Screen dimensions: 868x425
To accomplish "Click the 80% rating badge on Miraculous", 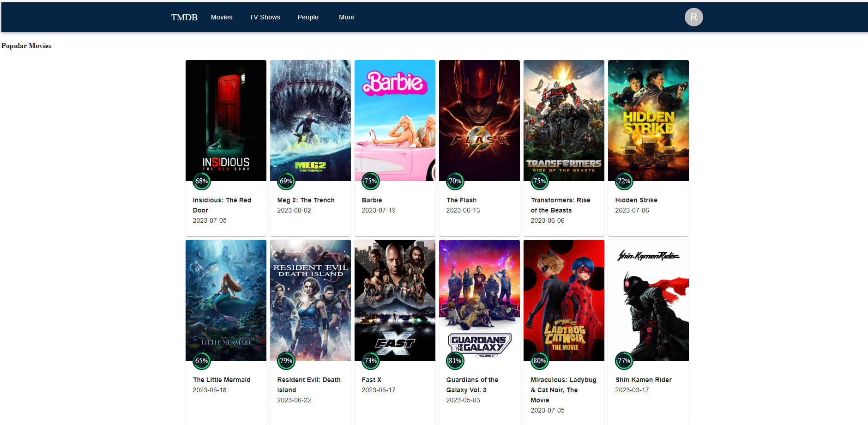I will point(539,361).
